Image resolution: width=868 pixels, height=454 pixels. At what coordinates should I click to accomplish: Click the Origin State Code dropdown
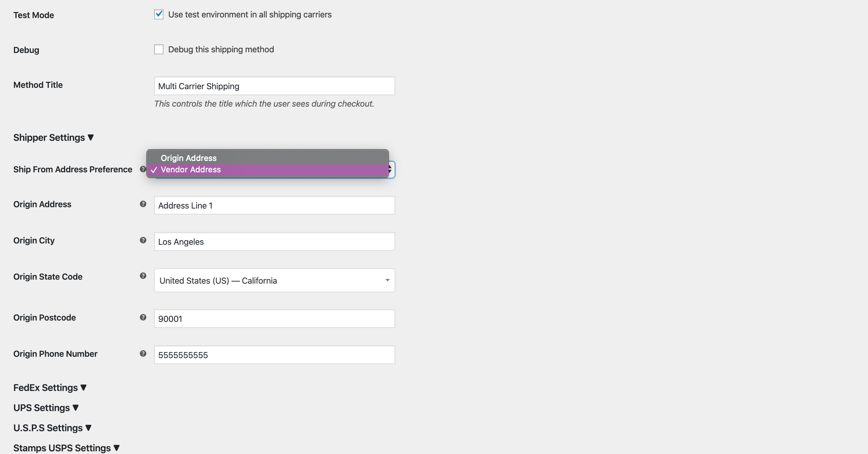[x=274, y=280]
